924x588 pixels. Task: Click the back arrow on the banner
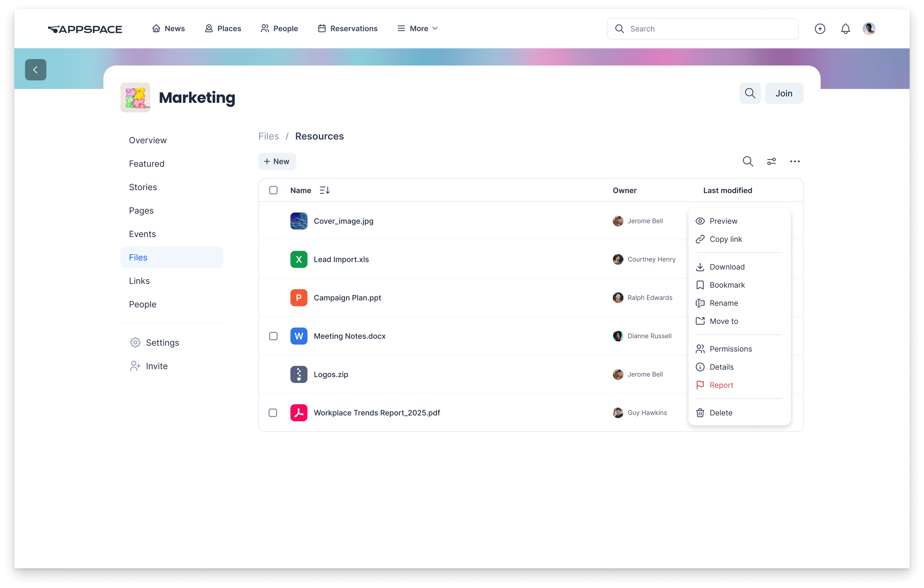pos(35,70)
